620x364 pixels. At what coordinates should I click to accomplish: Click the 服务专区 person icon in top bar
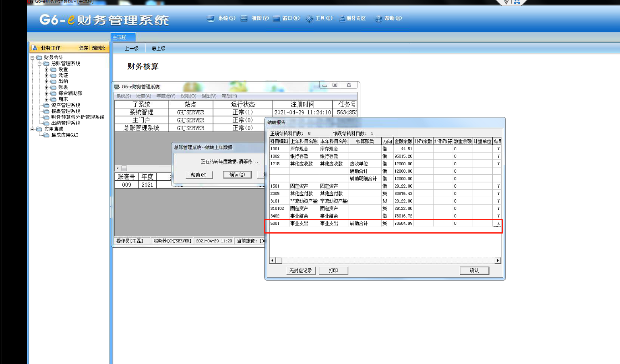342,19
